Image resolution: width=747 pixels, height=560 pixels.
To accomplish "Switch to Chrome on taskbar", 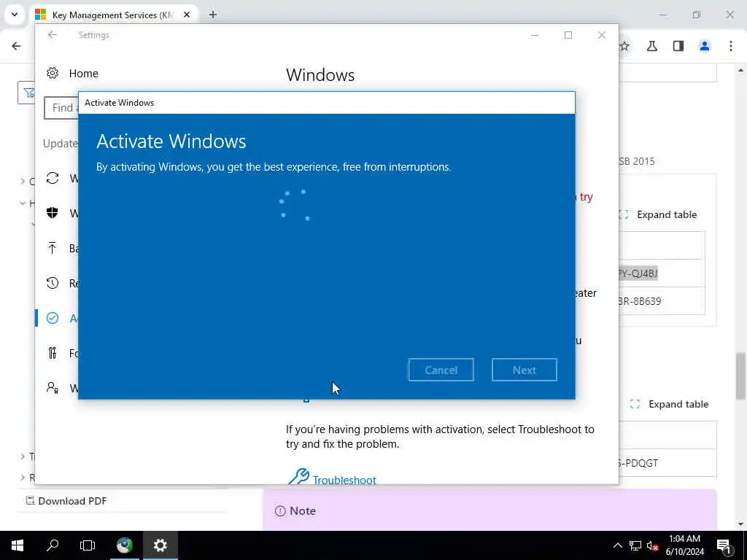I will tap(124, 545).
